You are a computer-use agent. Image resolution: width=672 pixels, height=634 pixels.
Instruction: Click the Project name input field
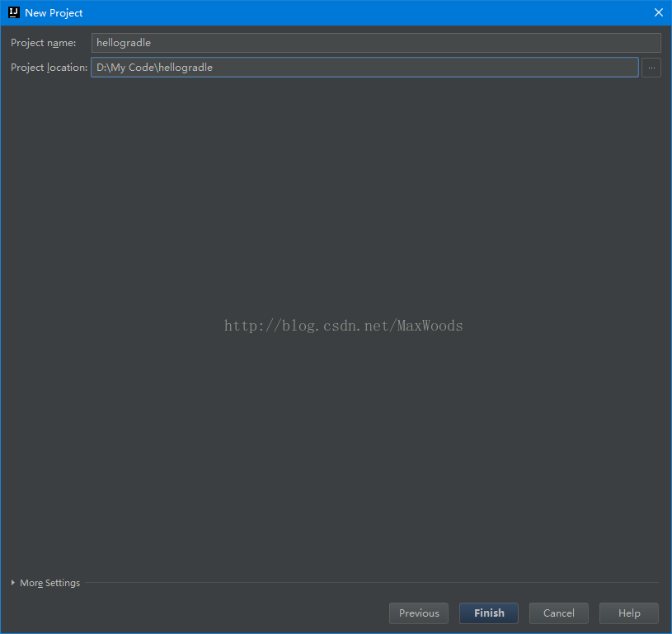click(376, 43)
